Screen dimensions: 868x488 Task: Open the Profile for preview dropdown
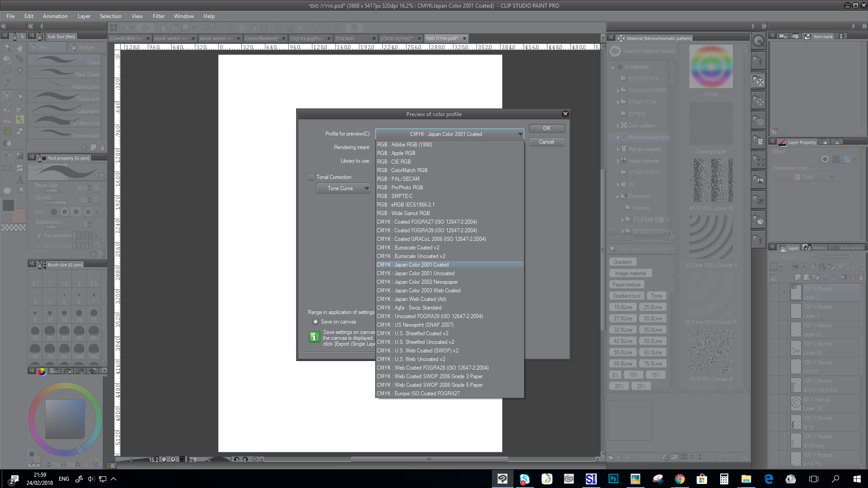point(449,134)
